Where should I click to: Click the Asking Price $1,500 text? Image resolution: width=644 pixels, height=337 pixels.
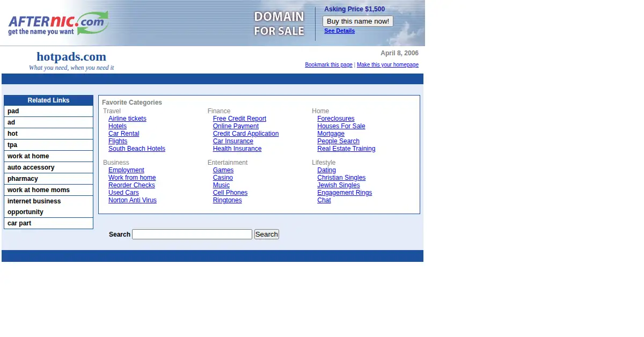(354, 9)
